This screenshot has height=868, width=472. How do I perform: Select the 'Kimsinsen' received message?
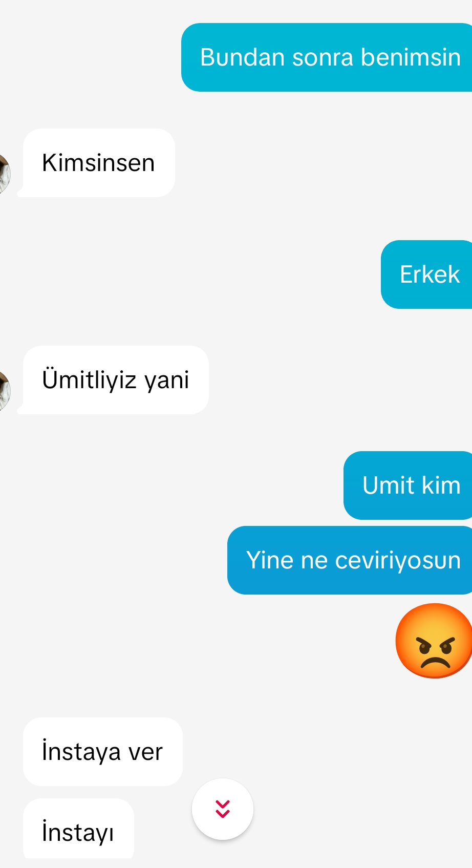98,163
